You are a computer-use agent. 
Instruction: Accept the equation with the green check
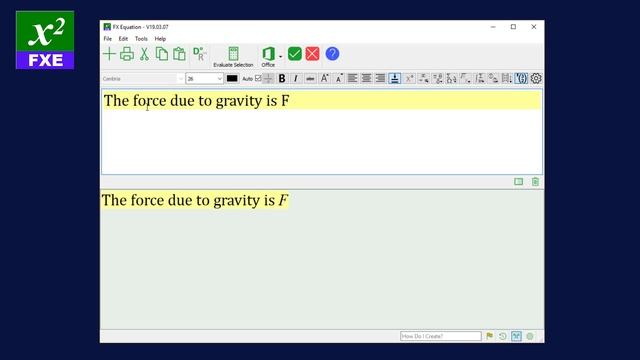pyautogui.click(x=295, y=54)
